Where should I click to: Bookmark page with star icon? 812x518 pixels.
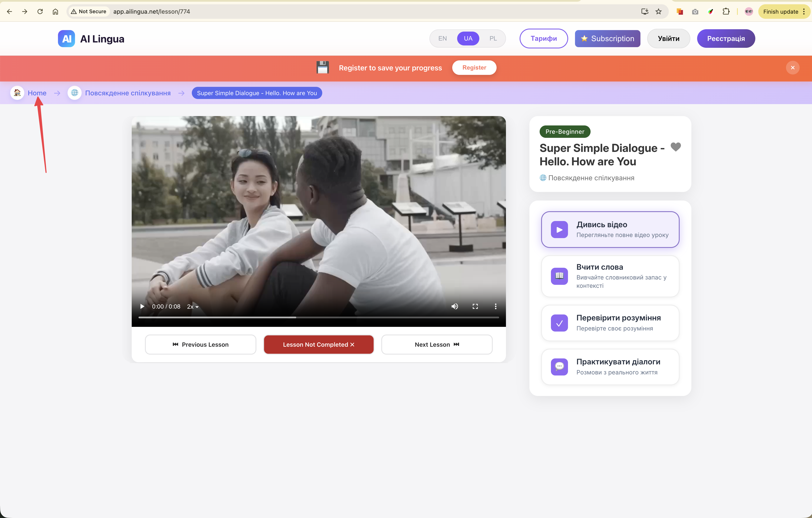coord(658,12)
